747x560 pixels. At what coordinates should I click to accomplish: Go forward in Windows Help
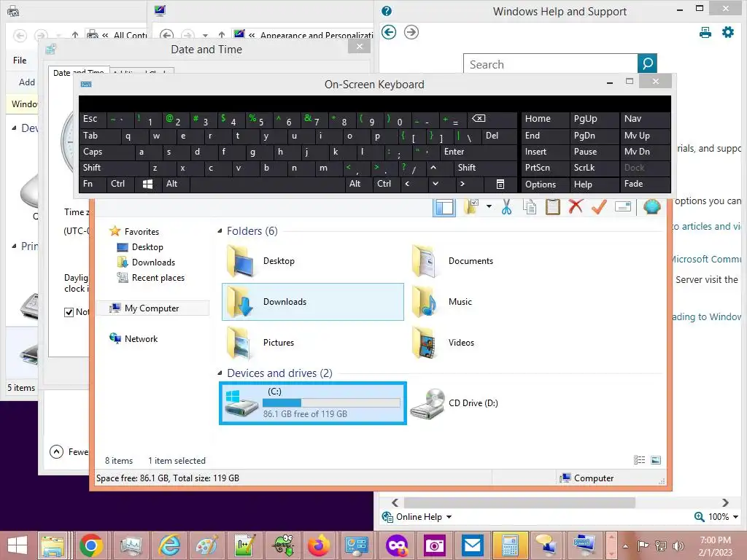click(x=411, y=32)
